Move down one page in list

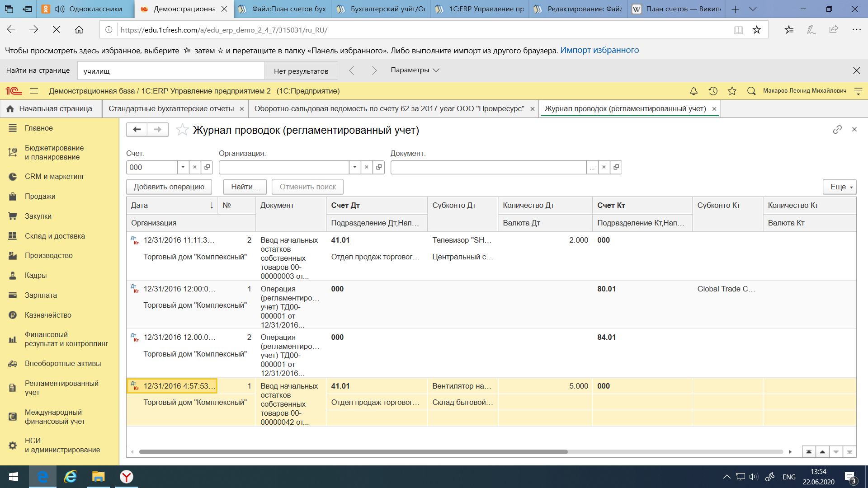click(x=836, y=451)
